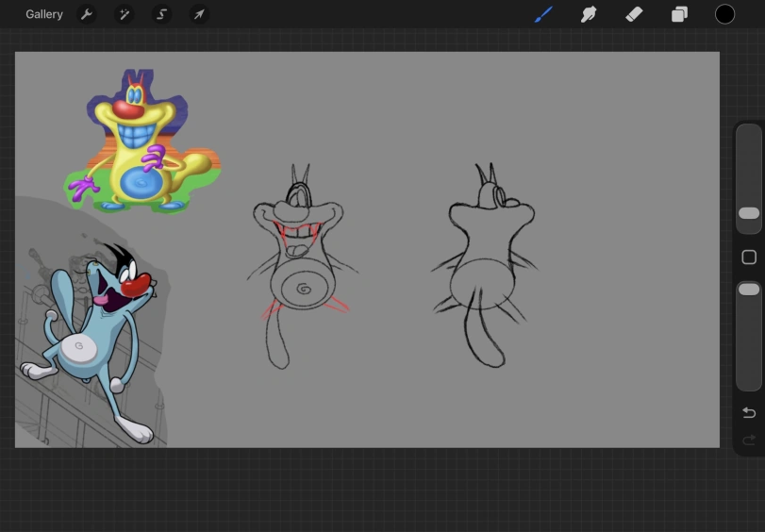765x532 pixels.
Task: Tap the square Modify button on sidebar
Action: coord(749,258)
